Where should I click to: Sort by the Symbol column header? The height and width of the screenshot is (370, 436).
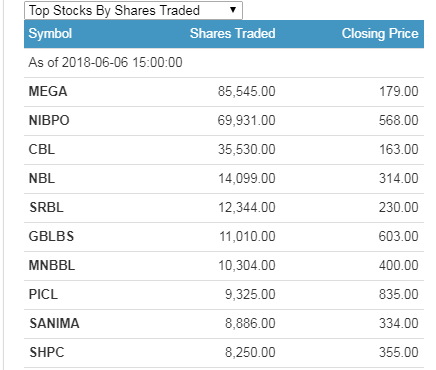(50, 34)
